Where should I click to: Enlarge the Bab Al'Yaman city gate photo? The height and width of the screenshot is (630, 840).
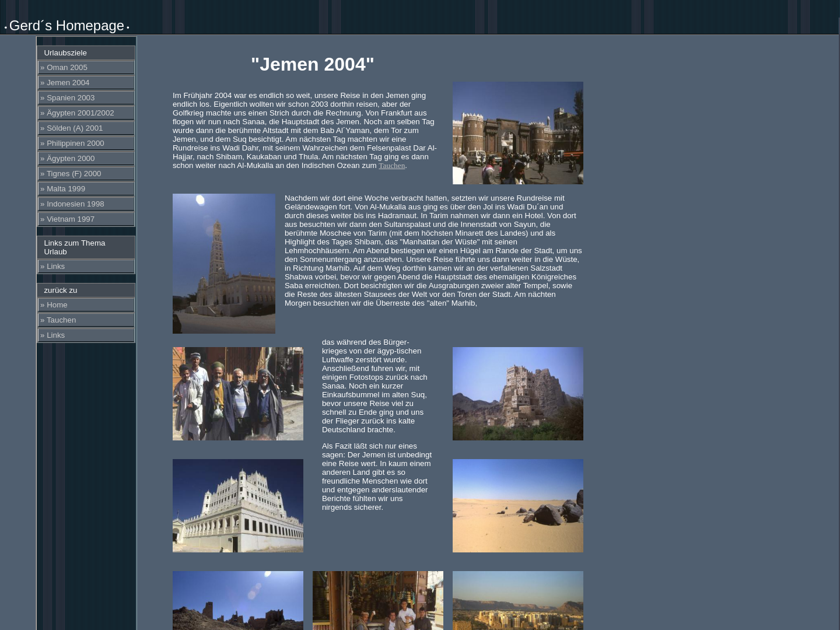(518, 133)
